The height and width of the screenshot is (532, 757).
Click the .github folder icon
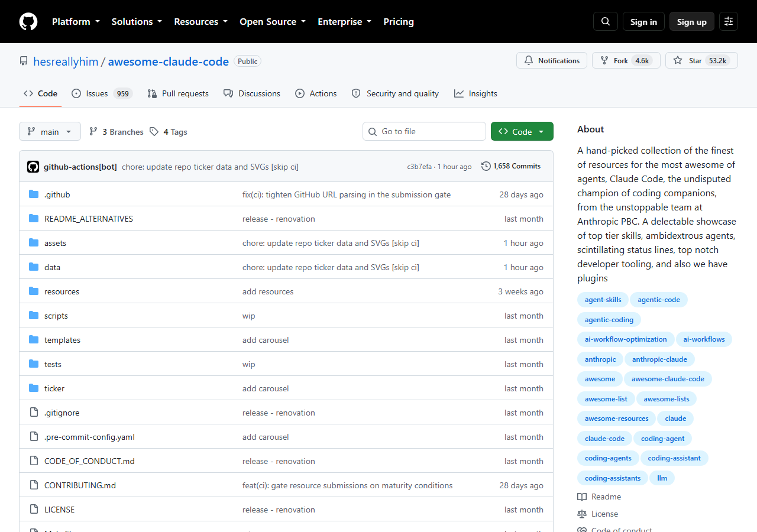tap(34, 194)
